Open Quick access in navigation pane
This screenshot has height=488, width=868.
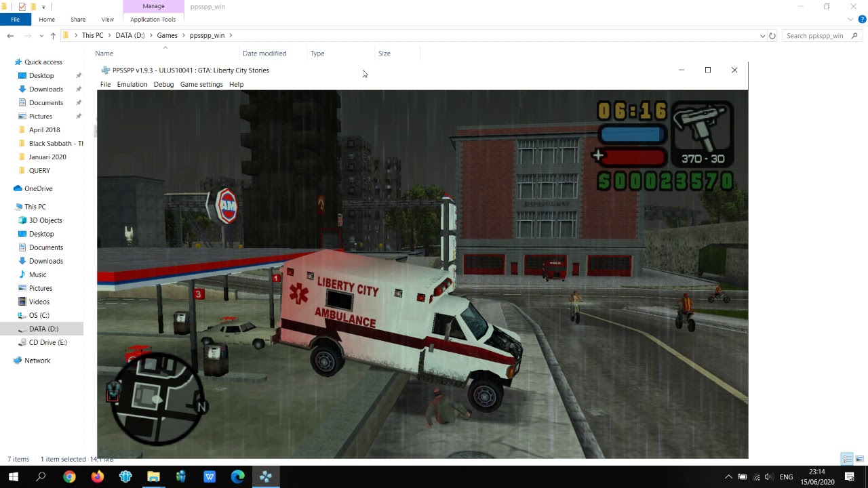pos(43,62)
